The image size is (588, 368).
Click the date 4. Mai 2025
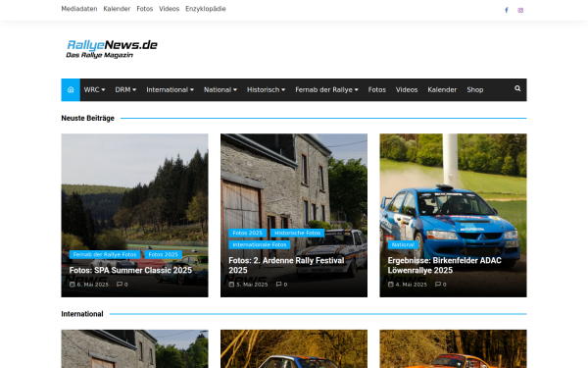point(411,285)
